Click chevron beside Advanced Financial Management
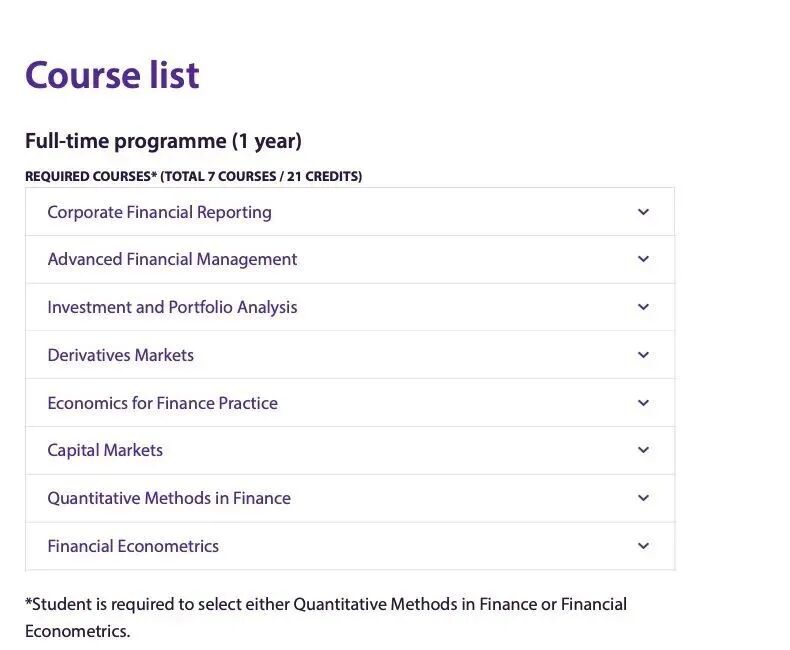The image size is (790, 650). coord(643,259)
